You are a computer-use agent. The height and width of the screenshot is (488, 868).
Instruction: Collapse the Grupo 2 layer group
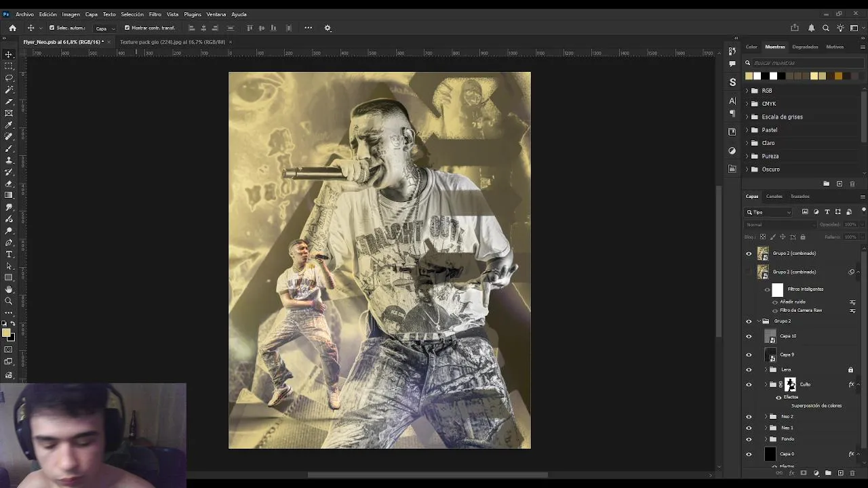pyautogui.click(x=759, y=321)
